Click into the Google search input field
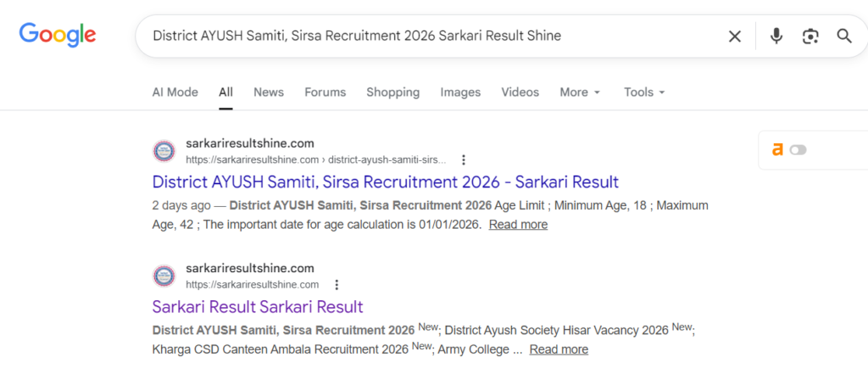868x374 pixels. [424, 36]
